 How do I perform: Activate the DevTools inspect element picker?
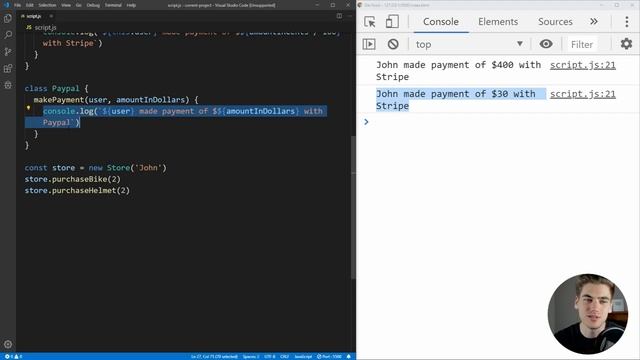coord(370,22)
